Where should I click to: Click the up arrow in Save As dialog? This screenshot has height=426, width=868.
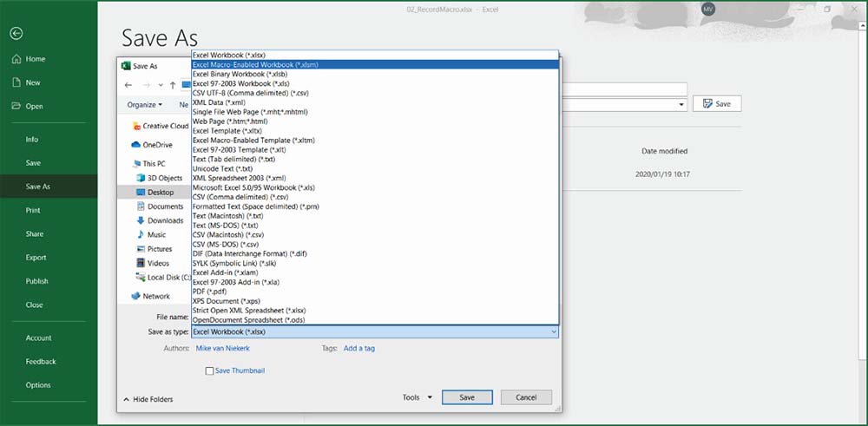point(173,85)
